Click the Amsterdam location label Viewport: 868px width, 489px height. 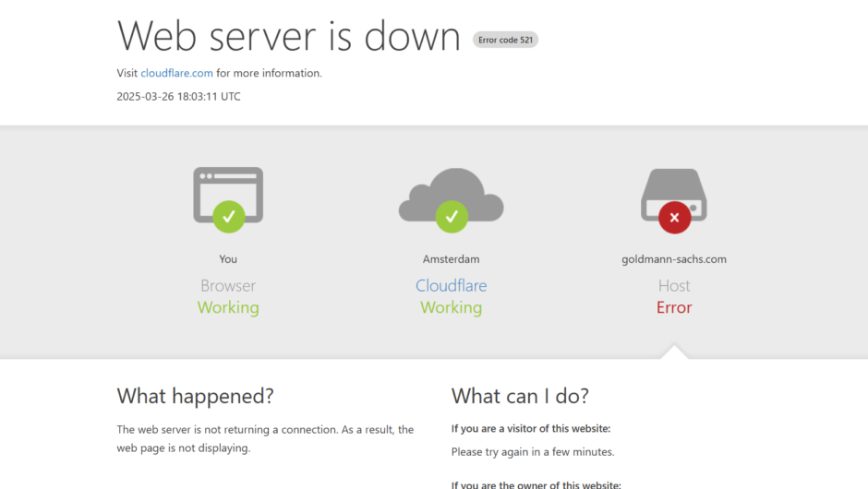pyautogui.click(x=451, y=259)
